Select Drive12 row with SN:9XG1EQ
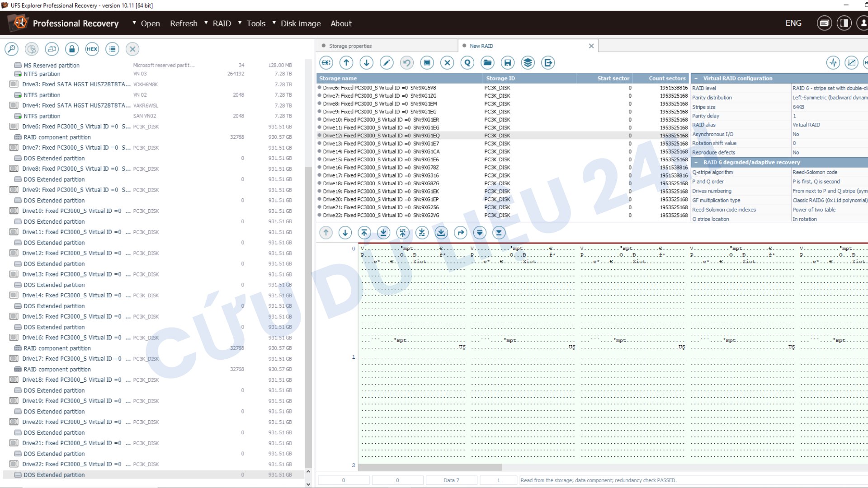Screen dimensions: 868x488 pos(502,136)
